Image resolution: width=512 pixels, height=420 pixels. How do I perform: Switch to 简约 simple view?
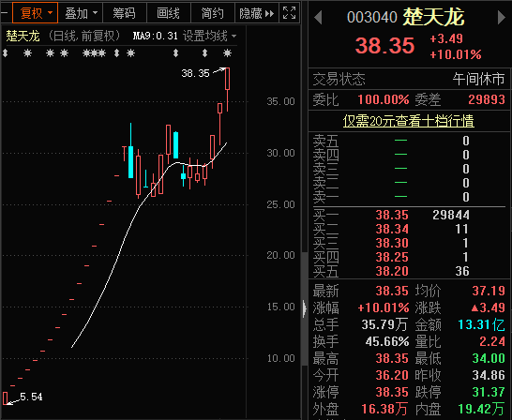tap(212, 13)
